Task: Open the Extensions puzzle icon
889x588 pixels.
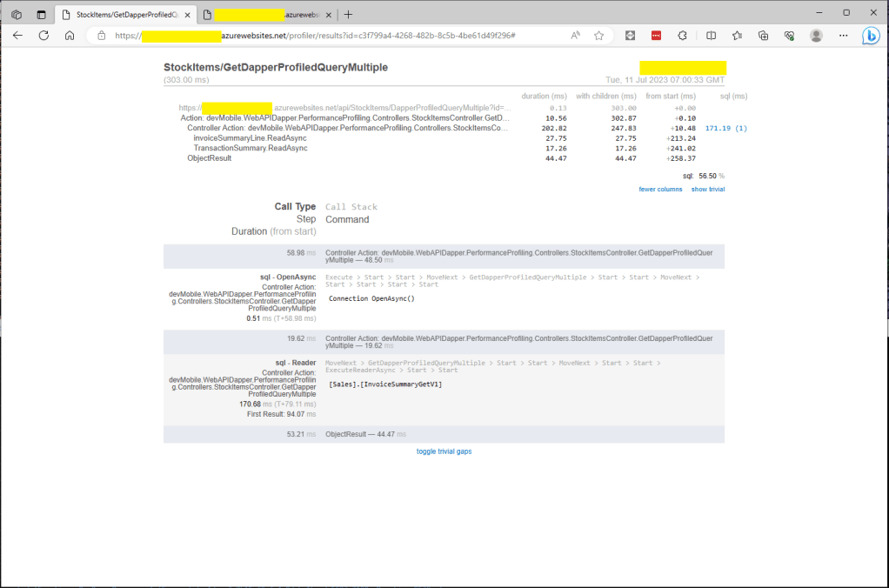Action: coord(683,36)
